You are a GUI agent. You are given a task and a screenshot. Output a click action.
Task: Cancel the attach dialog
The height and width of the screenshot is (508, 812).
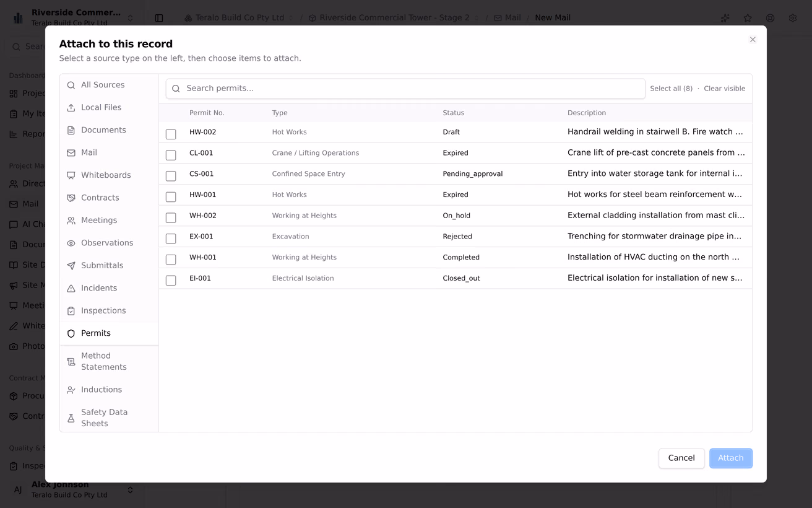coord(681,458)
